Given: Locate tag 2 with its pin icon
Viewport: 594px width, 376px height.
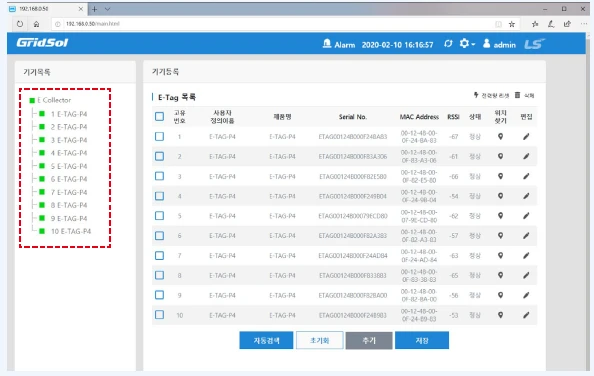Looking at the screenshot, I should click(x=500, y=156).
